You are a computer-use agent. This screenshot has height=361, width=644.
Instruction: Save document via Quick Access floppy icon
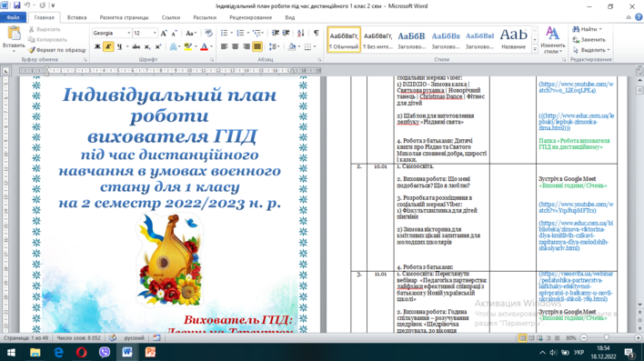[x=17, y=5]
